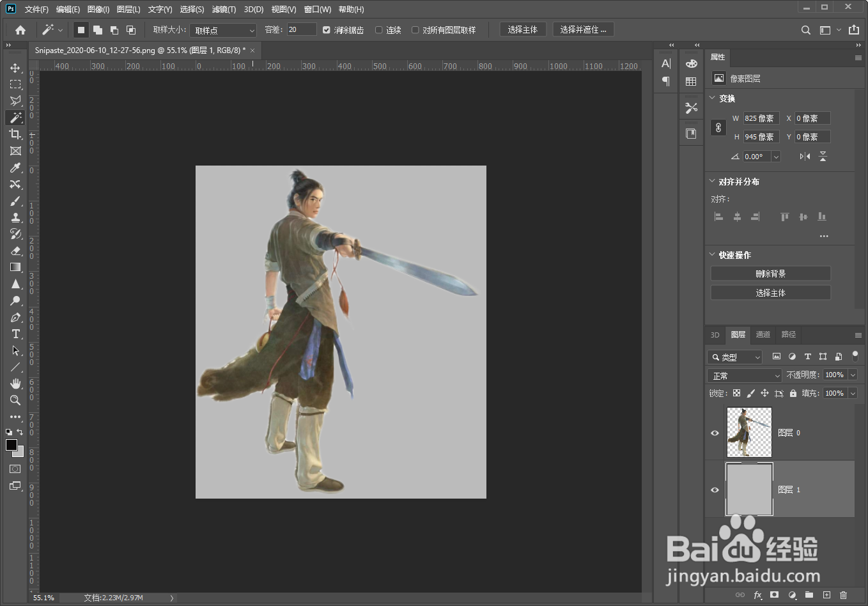
Task: Select the Horizontal Type tool
Action: (x=15, y=334)
